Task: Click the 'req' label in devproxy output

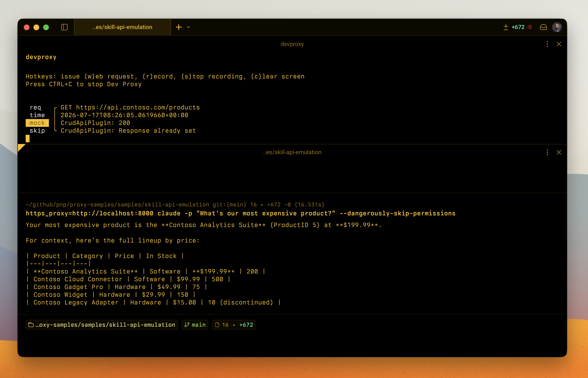Action: click(x=35, y=107)
